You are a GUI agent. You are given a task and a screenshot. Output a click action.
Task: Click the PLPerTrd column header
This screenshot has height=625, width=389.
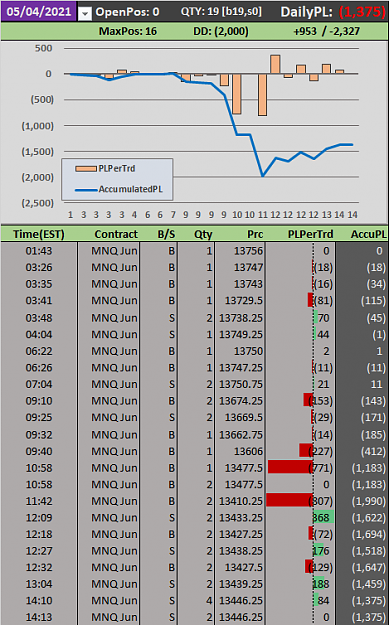coord(310,234)
